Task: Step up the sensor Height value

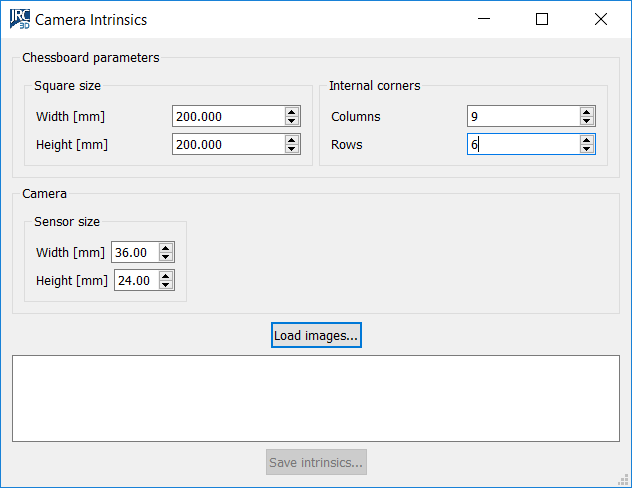Action: tap(166, 276)
